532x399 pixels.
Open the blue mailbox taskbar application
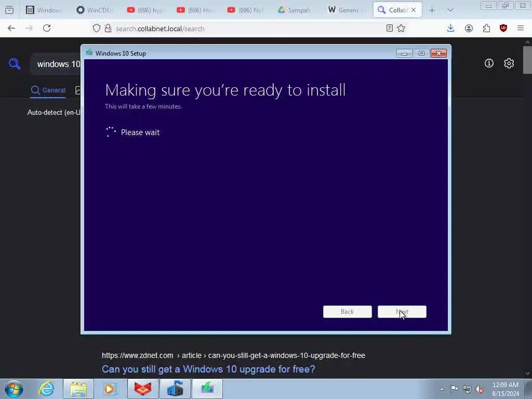175,389
